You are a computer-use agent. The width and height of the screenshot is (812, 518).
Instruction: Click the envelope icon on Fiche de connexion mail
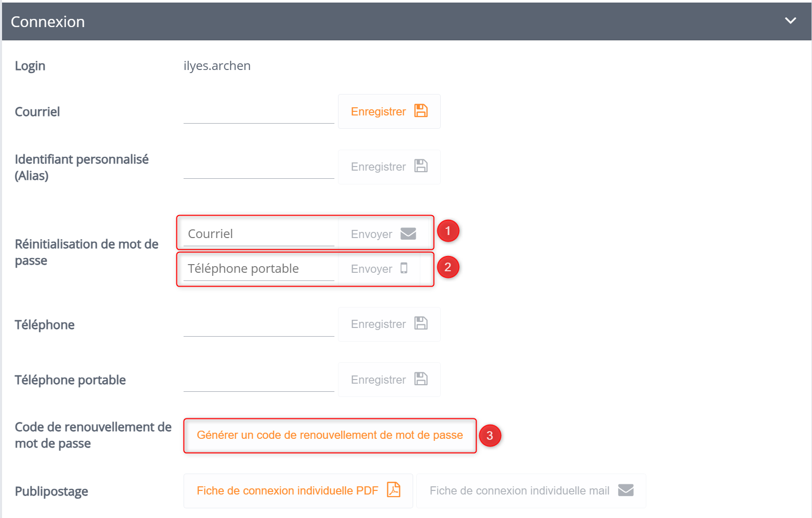[626, 490]
